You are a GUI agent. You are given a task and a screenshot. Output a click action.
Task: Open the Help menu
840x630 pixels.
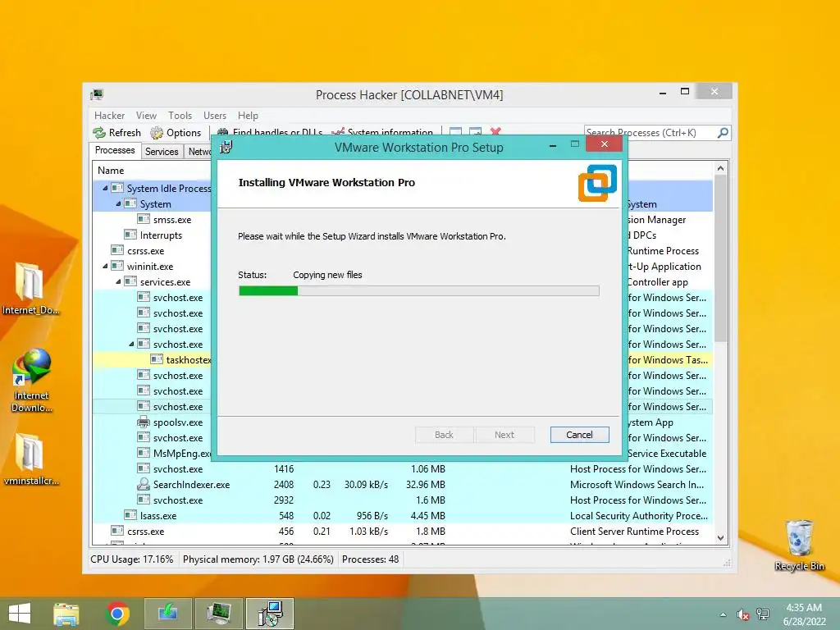(x=248, y=115)
